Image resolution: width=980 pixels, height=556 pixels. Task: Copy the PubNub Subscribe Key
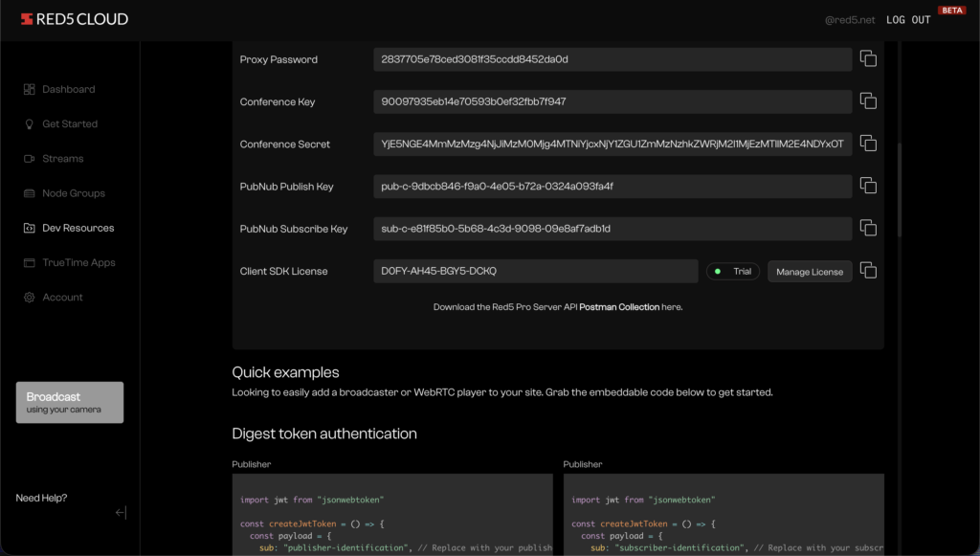click(x=868, y=228)
